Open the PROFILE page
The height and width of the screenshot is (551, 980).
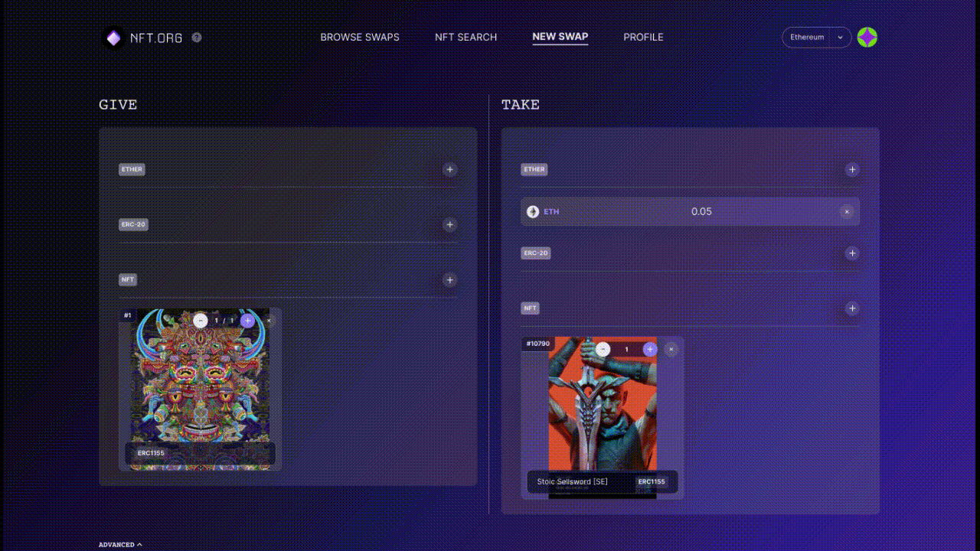[643, 37]
